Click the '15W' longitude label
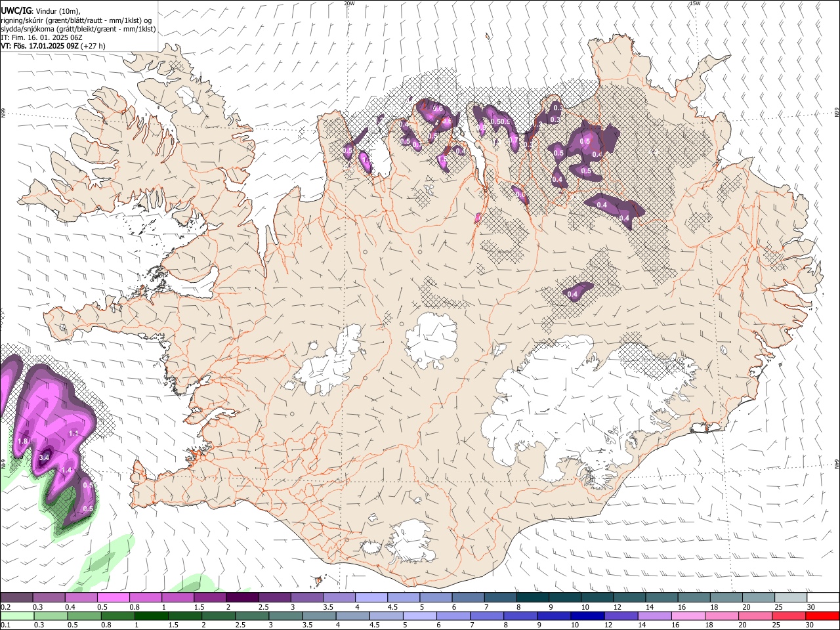840x630 pixels. pyautogui.click(x=696, y=3)
